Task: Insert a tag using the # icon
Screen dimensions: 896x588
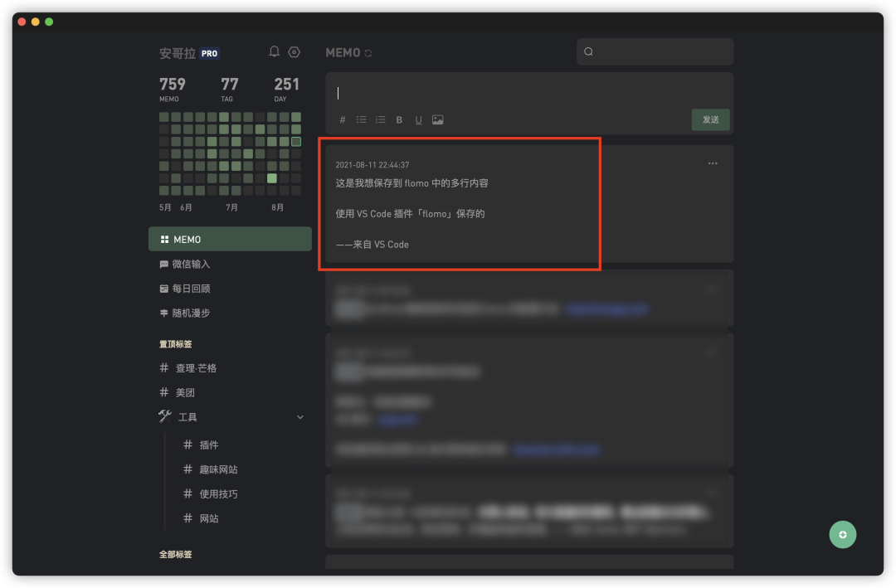Action: (x=342, y=119)
